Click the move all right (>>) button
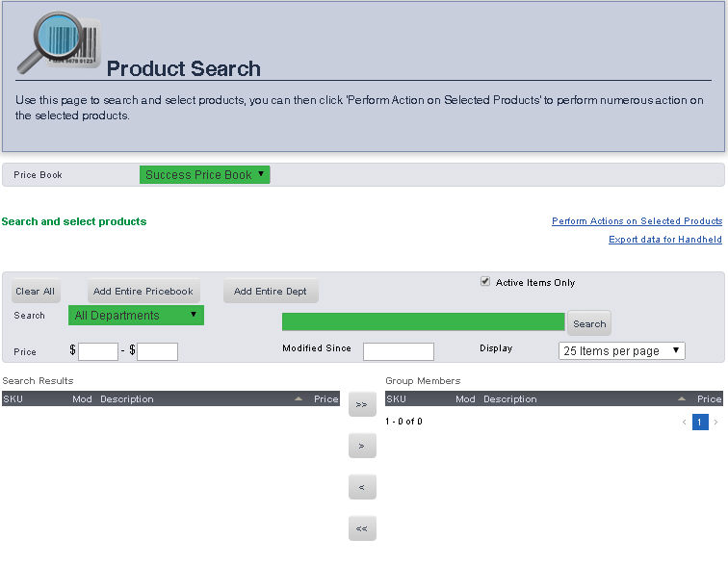The width and height of the screenshot is (728, 564). point(361,405)
